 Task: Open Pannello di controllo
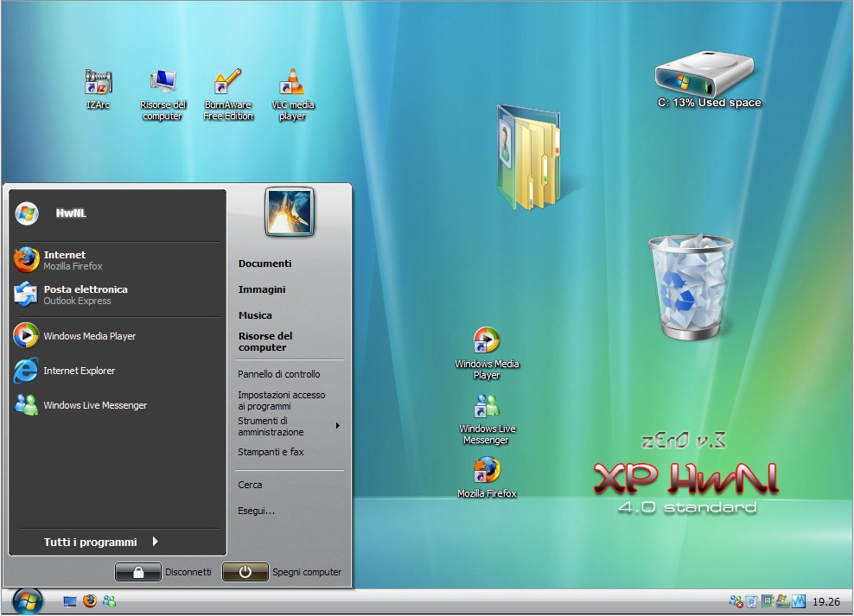point(279,374)
